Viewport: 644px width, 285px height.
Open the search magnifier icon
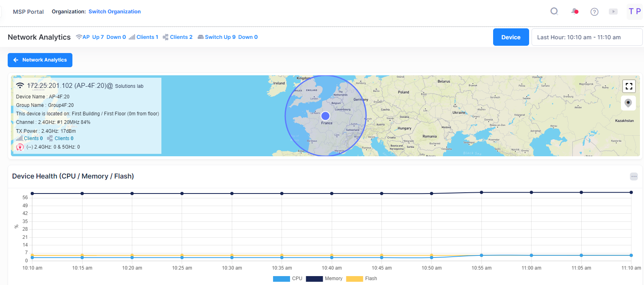tap(554, 11)
